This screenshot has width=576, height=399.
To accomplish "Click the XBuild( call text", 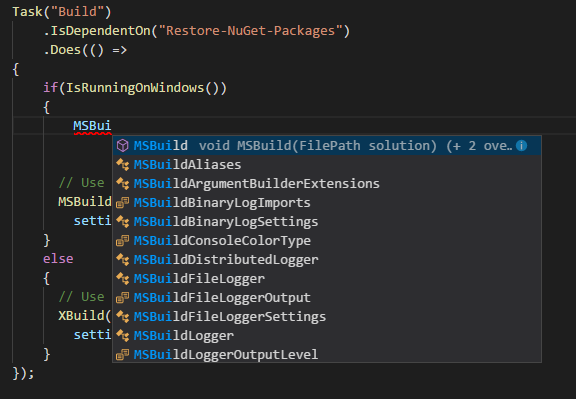I will (84, 316).
